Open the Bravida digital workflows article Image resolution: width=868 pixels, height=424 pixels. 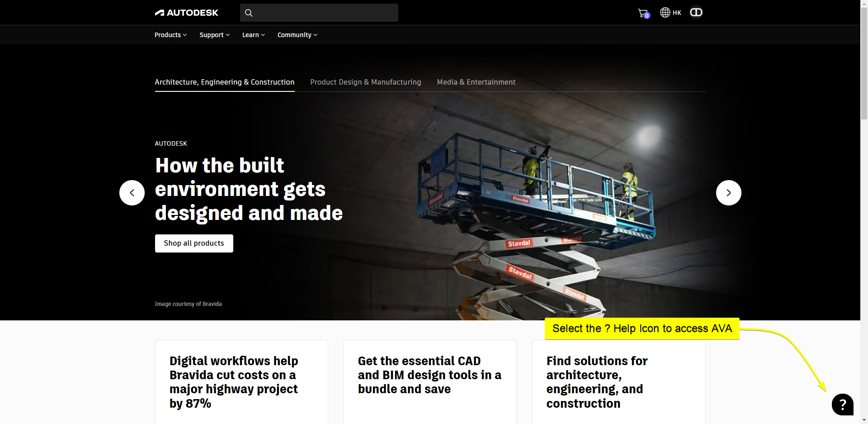click(234, 382)
